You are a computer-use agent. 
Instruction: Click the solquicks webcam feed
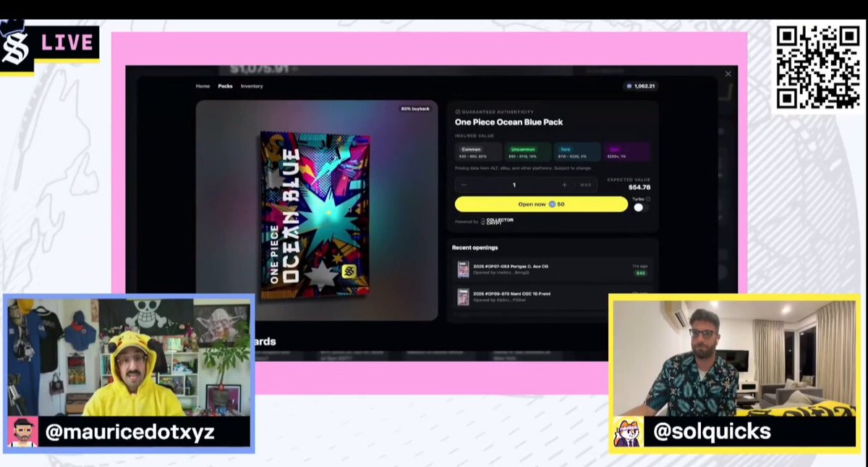tap(736, 358)
